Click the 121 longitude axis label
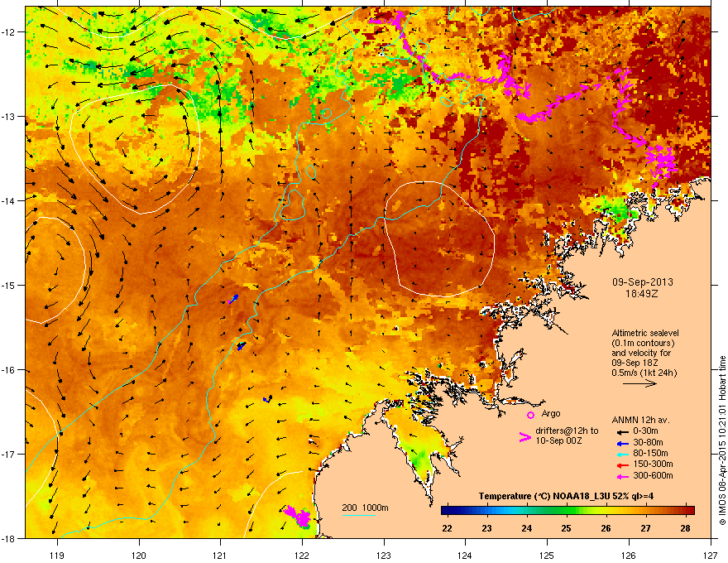Screen dimensions: 728x563 (221, 555)
